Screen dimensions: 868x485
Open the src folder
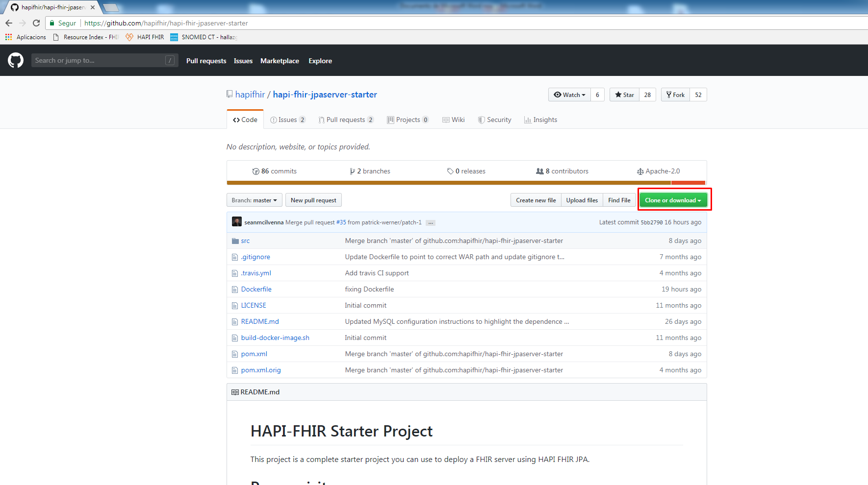(x=245, y=241)
